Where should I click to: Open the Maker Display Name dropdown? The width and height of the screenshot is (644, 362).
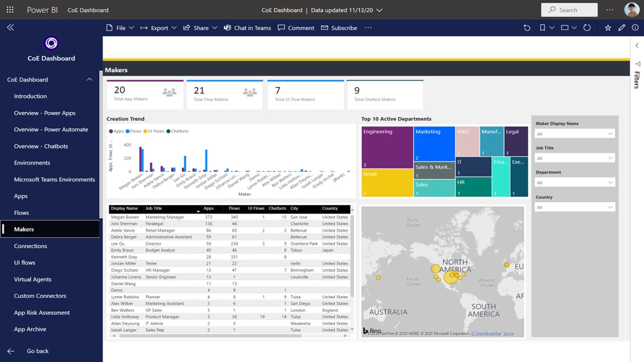[575, 134]
